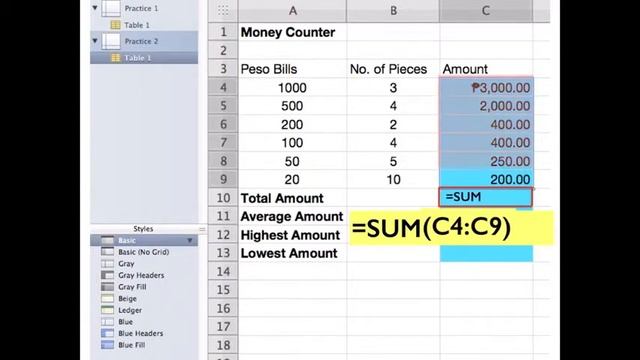Choose Ledger style name
Screen dimensions: 640x360
point(130,310)
